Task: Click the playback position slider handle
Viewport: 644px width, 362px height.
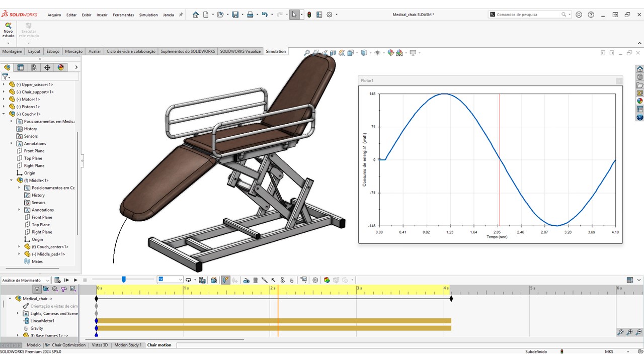Action: click(x=123, y=280)
